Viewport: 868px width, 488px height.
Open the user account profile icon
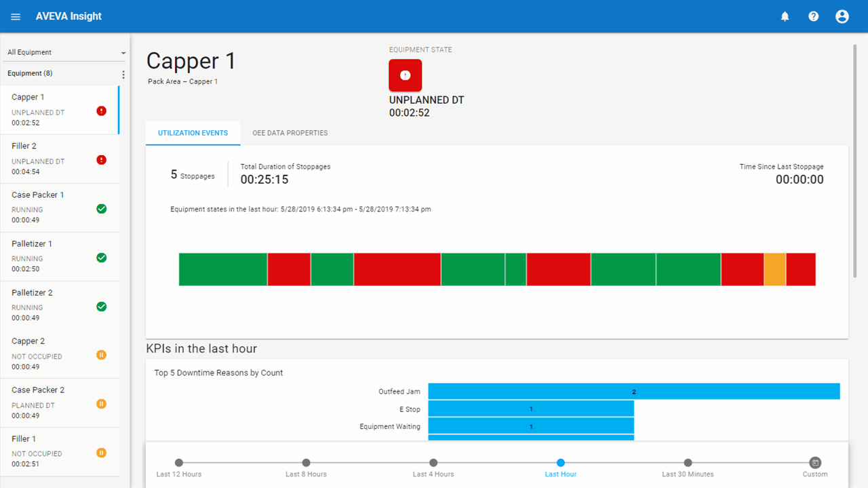[x=842, y=16]
